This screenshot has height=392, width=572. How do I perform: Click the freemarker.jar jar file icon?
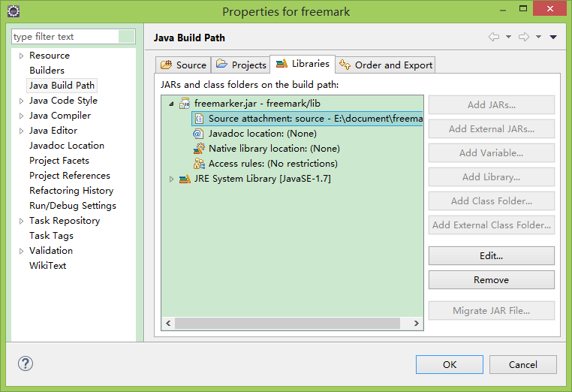[185, 104]
